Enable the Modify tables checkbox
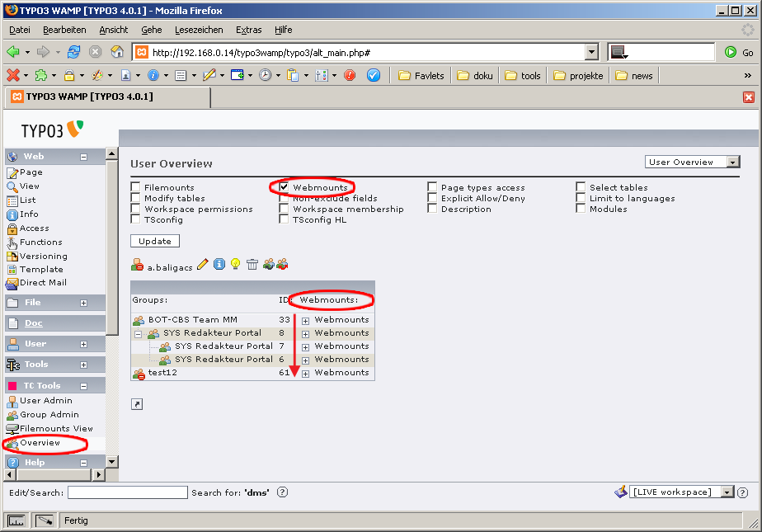 135,198
